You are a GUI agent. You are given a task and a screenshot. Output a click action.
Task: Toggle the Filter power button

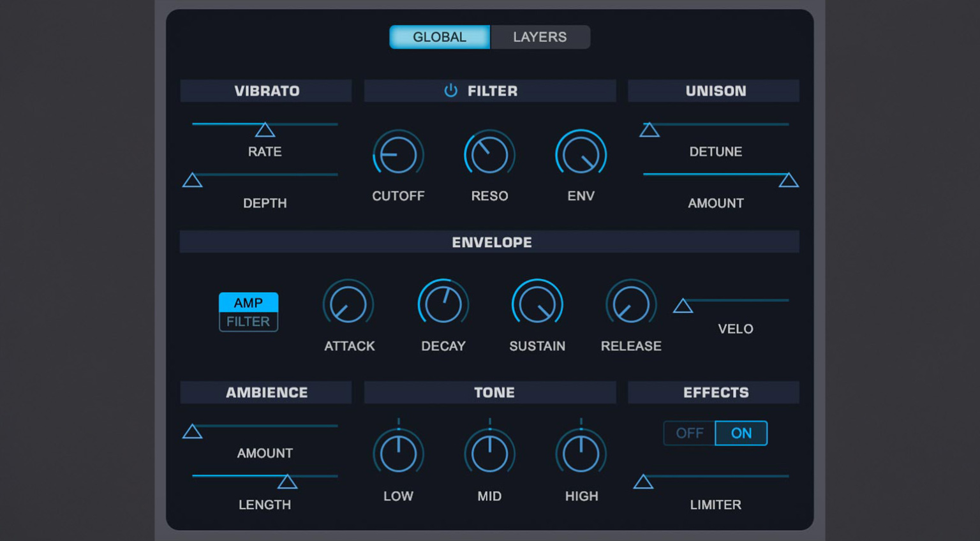coord(450,91)
